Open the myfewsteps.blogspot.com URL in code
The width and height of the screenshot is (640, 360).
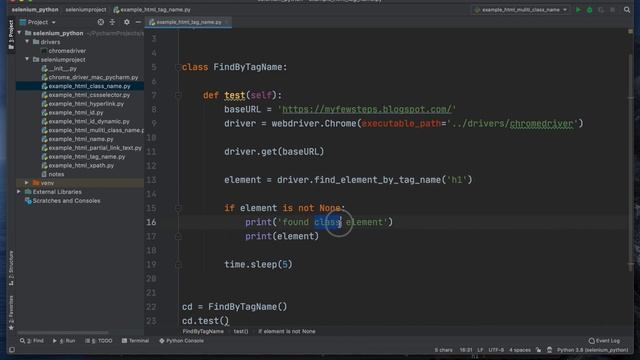[x=367, y=109]
